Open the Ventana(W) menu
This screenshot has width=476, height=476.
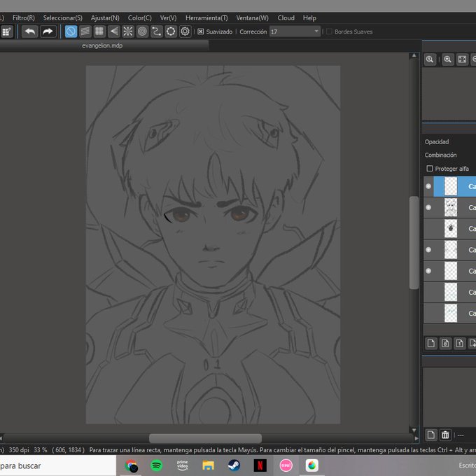tap(252, 18)
